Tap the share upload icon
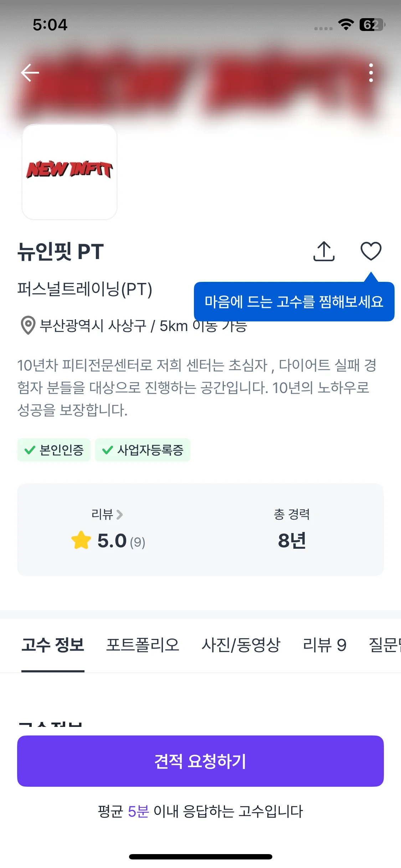 [x=324, y=251]
